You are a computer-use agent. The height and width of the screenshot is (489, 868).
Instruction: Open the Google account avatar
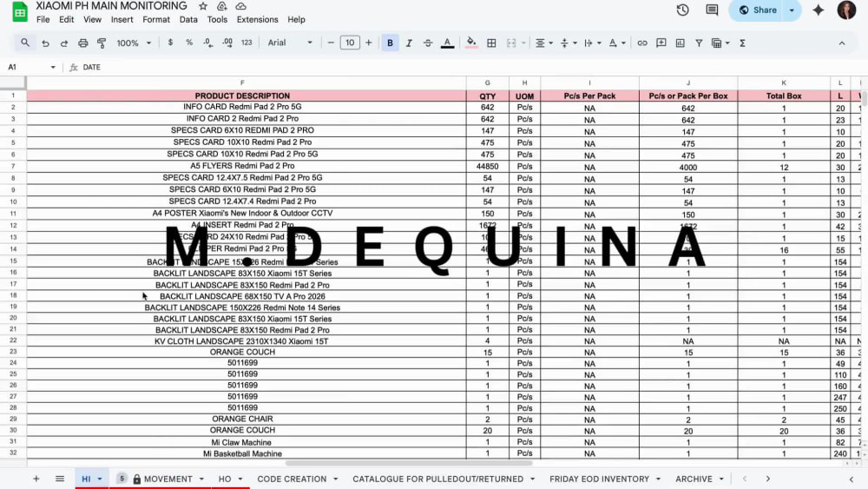[x=846, y=10]
